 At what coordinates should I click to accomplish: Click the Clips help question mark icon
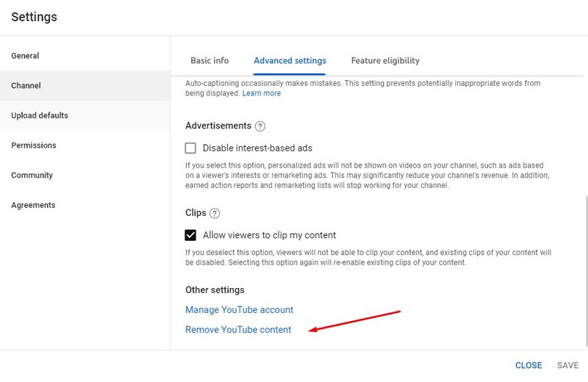(x=215, y=214)
